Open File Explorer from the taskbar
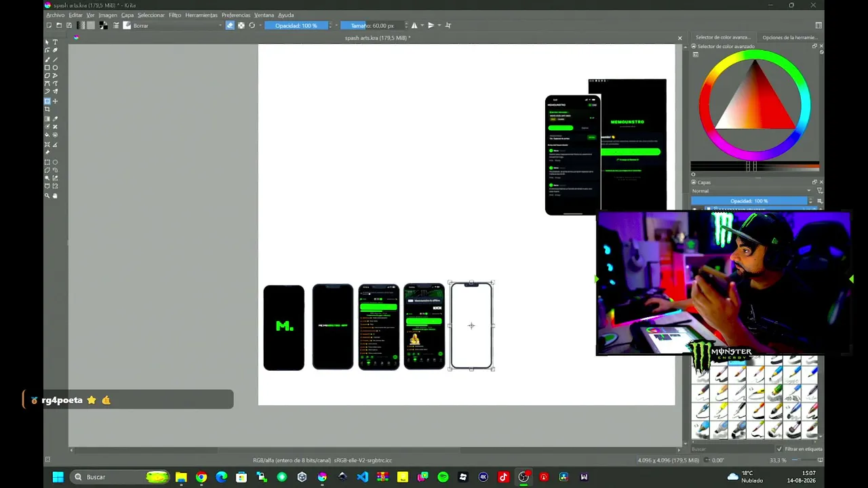 [x=181, y=477]
